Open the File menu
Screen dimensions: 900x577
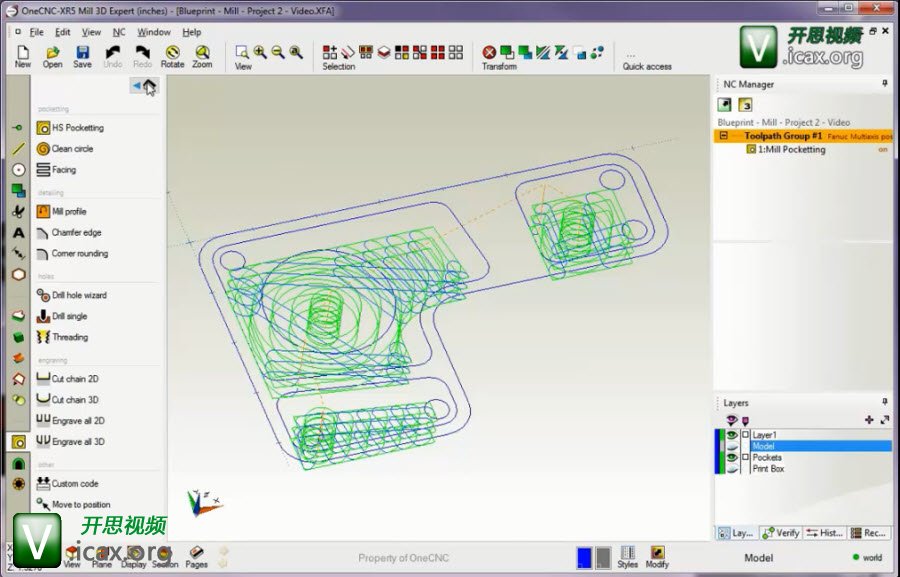click(36, 32)
